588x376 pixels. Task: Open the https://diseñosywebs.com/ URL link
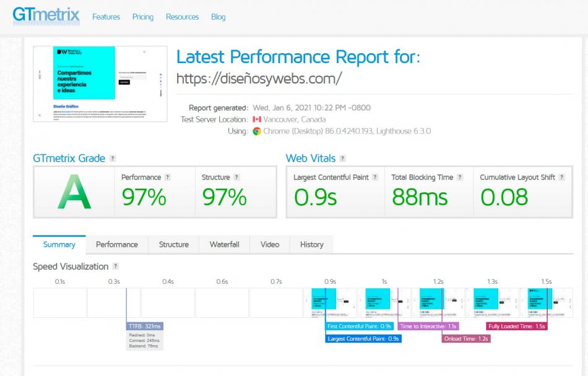[x=259, y=79]
